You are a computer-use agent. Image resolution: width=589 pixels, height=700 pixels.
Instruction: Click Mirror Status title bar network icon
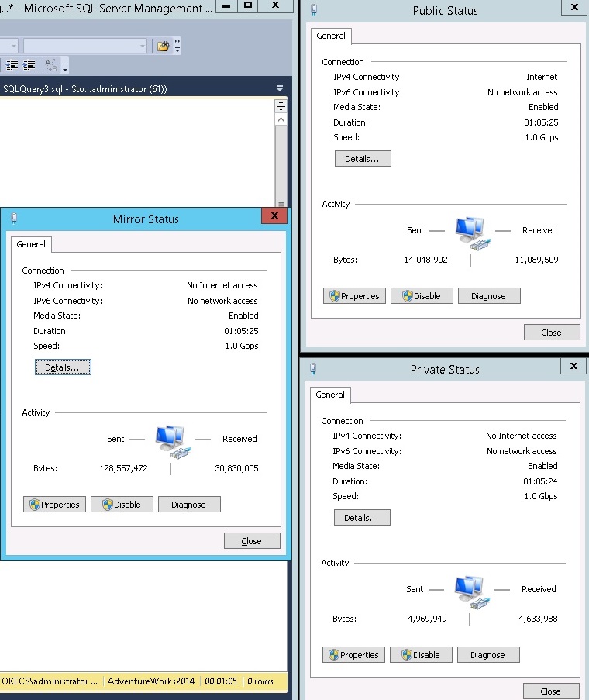pos(14,219)
